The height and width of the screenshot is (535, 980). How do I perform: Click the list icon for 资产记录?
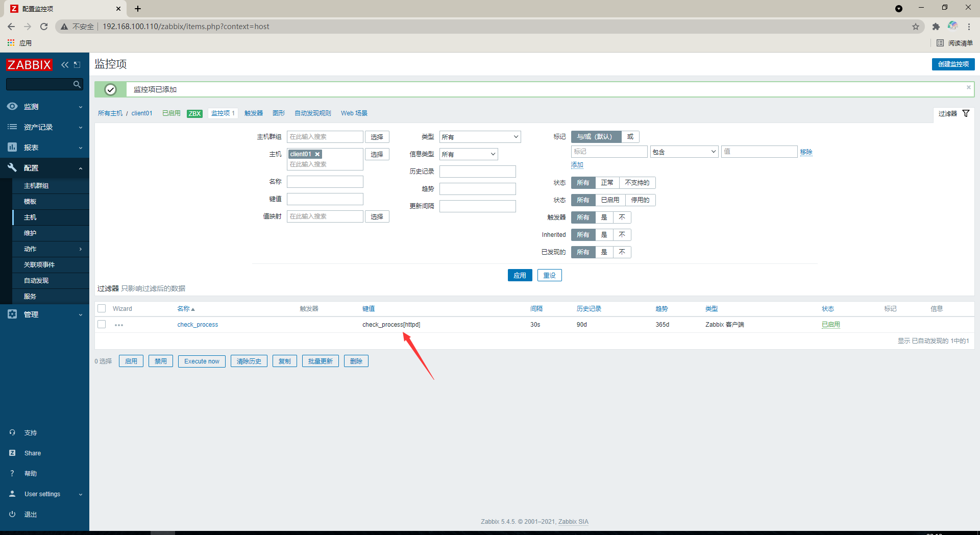[x=12, y=127]
